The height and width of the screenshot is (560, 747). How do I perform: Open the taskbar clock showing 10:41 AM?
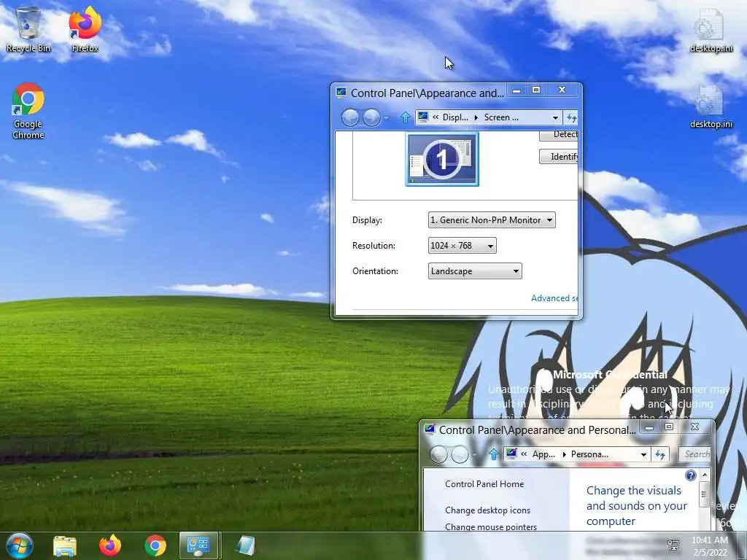tap(710, 546)
